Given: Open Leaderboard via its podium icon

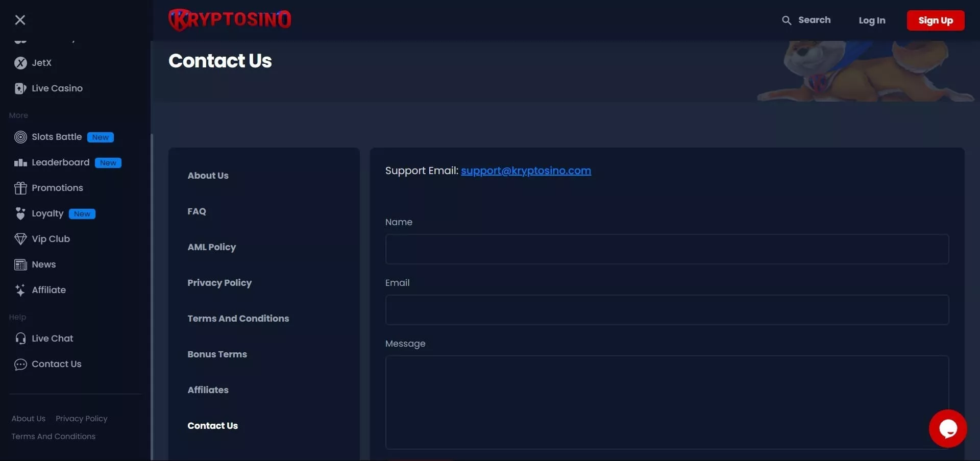Looking at the screenshot, I should [20, 163].
